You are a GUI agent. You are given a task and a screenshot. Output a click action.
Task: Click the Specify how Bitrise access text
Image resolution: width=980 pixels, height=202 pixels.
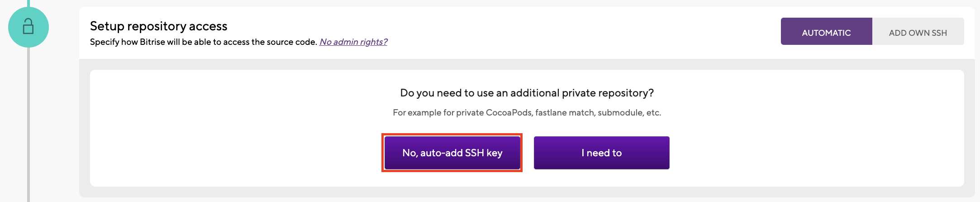click(x=204, y=42)
